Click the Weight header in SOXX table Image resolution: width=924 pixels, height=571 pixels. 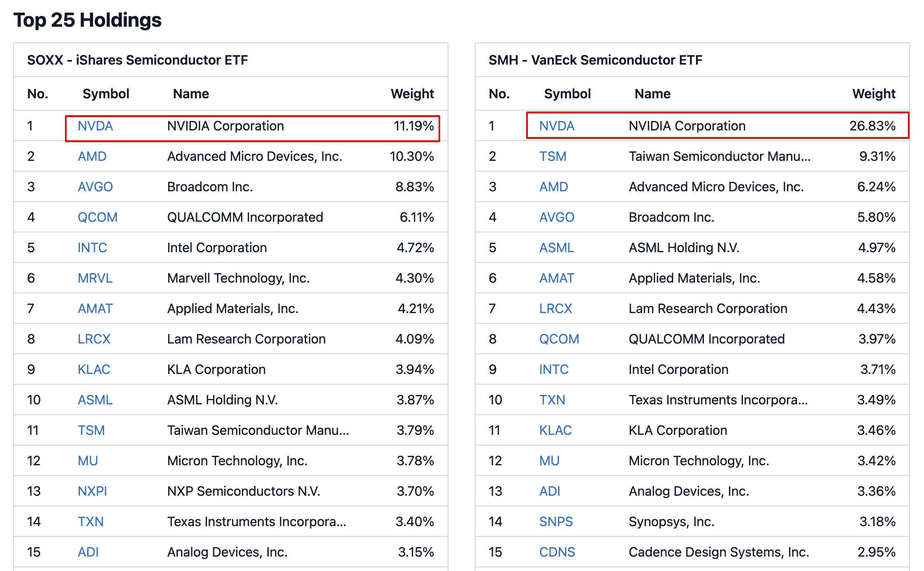point(412,94)
